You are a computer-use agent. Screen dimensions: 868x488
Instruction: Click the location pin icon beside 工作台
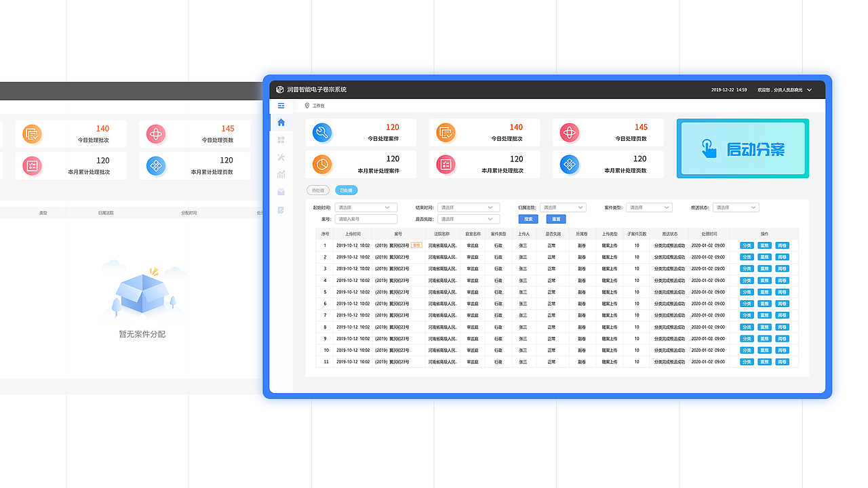(x=307, y=106)
